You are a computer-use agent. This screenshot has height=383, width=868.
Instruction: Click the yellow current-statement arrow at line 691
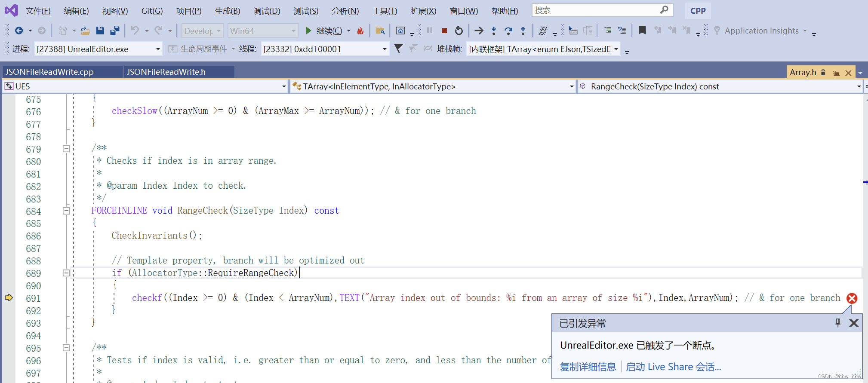click(9, 297)
